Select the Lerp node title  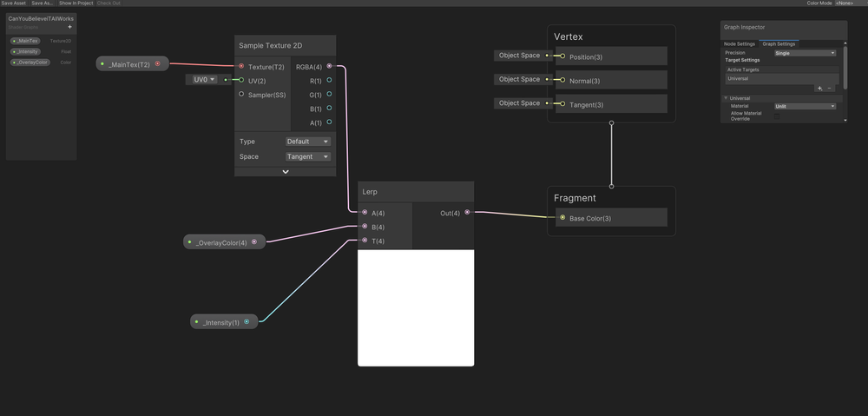[x=370, y=192]
